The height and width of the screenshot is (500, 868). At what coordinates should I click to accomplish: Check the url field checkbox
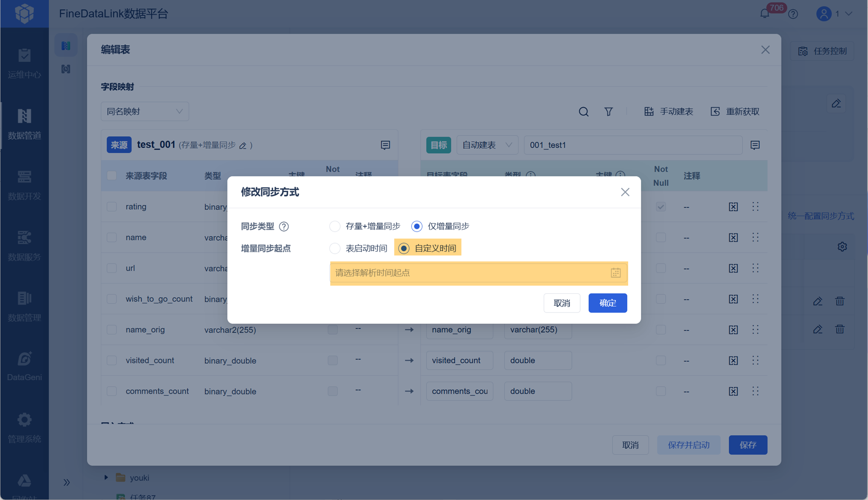pos(111,268)
